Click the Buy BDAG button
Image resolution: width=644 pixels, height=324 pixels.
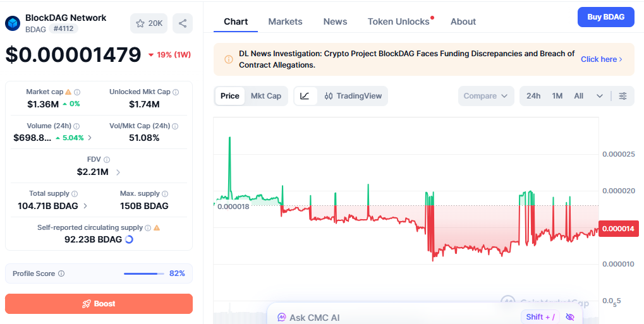click(606, 17)
